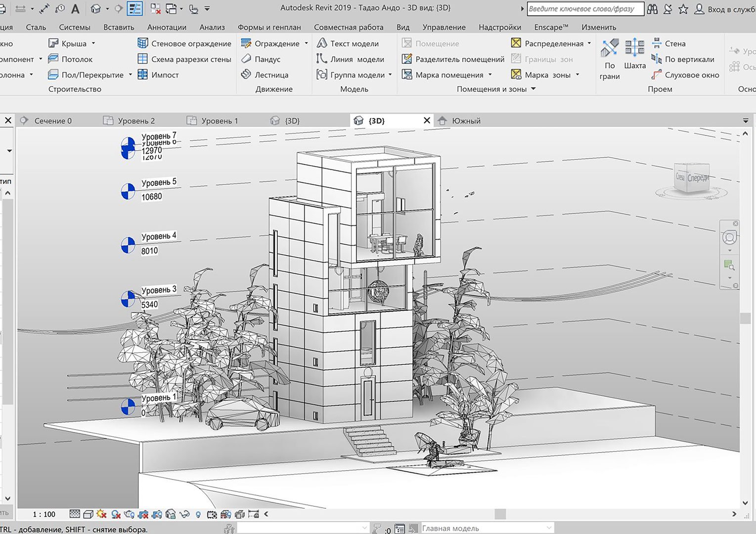Toggle Thin Lines in quick access toolbar
The width and height of the screenshot is (756, 534).
point(134,8)
